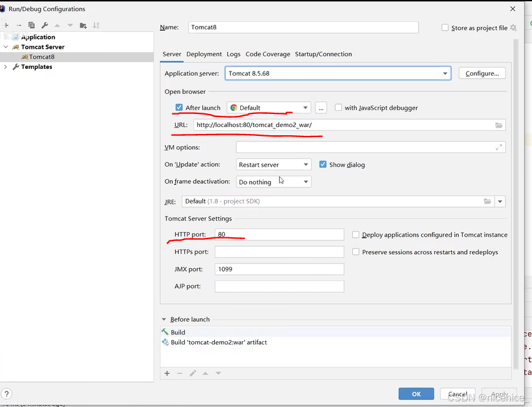
Task: Remove configuration with minus icon
Action: 19,26
